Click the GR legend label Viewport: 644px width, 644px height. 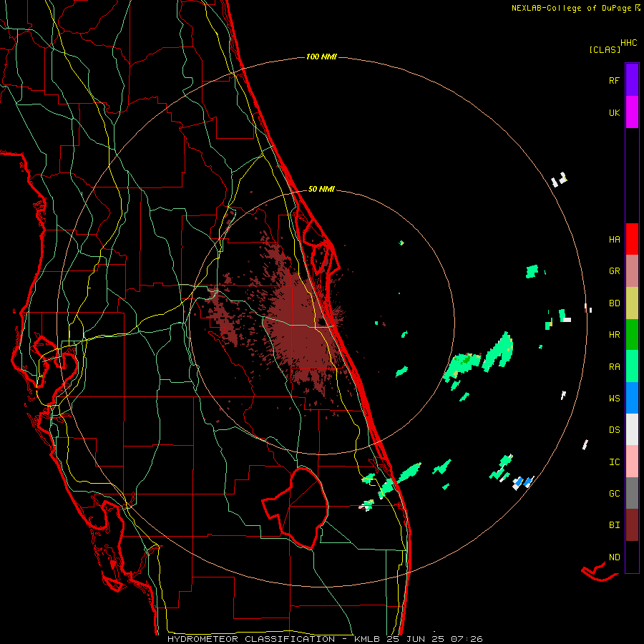coord(614,271)
